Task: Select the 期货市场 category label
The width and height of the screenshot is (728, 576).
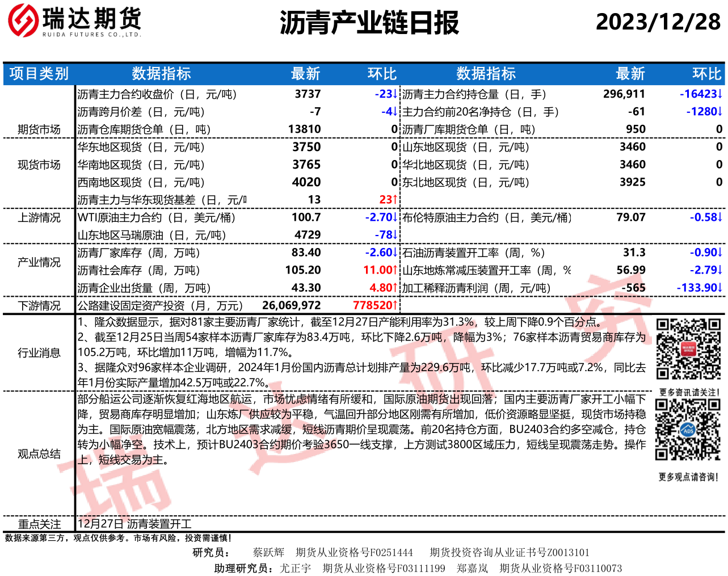Action: coord(39,129)
